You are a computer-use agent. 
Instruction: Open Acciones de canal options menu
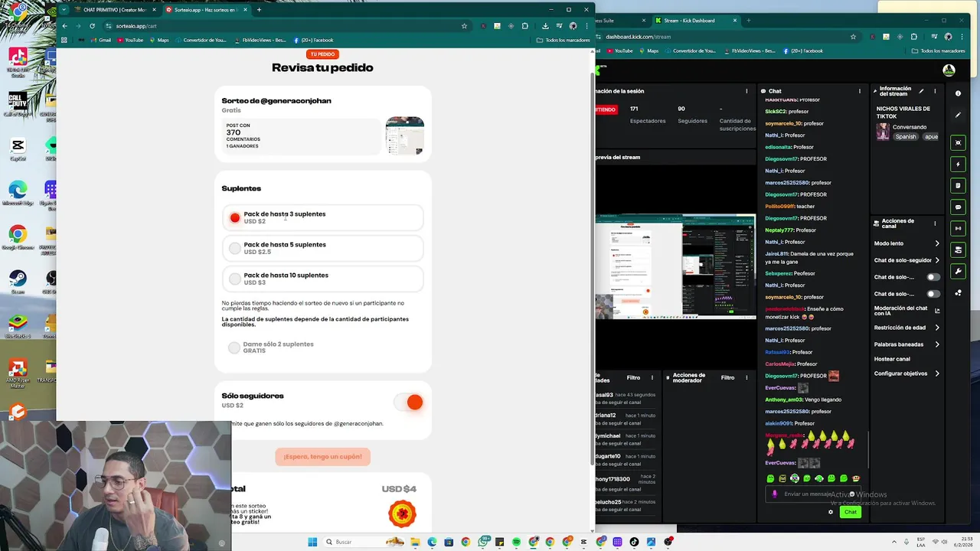pyautogui.click(x=935, y=223)
